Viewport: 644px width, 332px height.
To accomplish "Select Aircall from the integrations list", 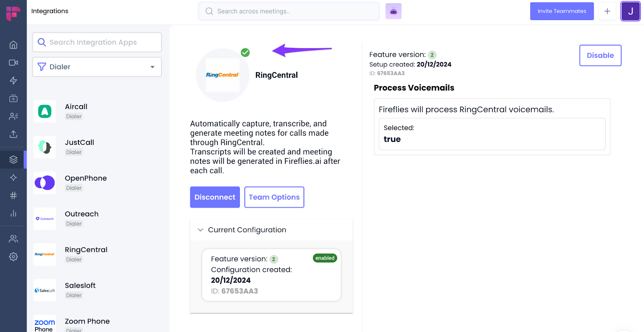I will (76, 111).
